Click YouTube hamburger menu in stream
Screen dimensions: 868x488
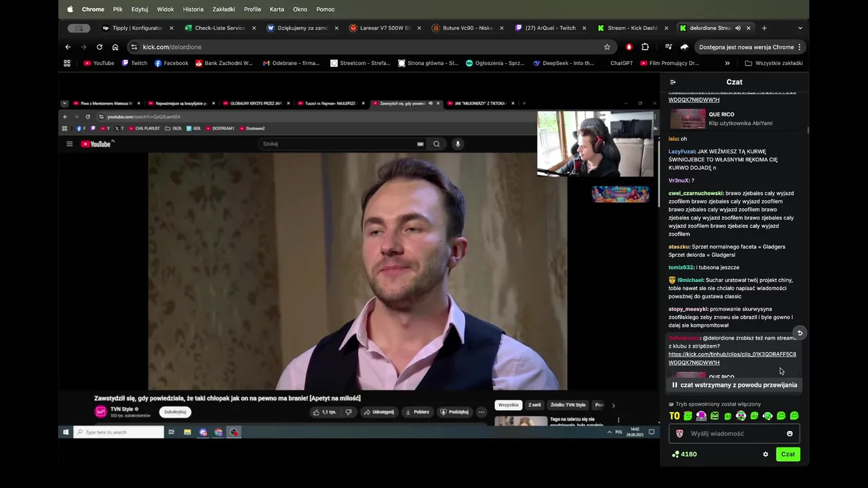(69, 144)
